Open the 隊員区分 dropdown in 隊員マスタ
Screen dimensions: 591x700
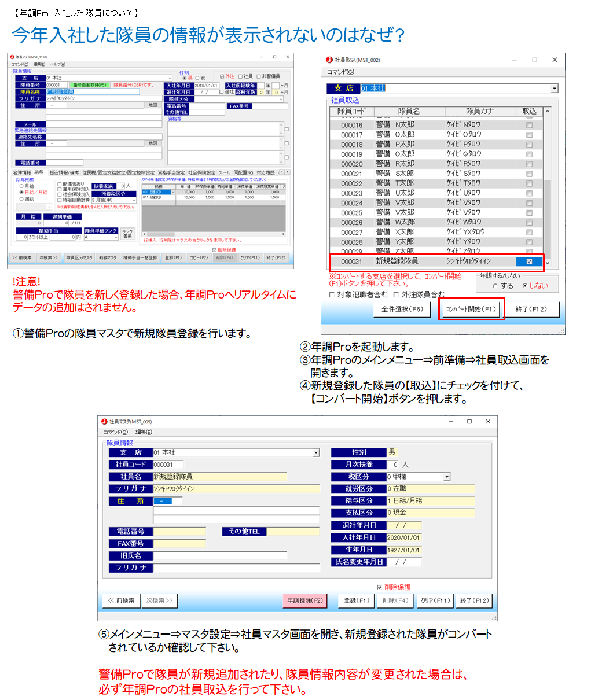tap(281, 99)
